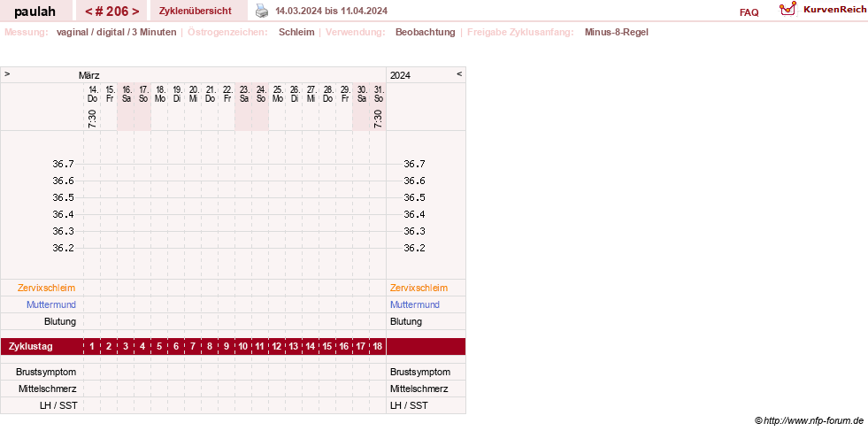Select cycle day 9 cell
Screen dimensions: 868x431
tap(227, 347)
